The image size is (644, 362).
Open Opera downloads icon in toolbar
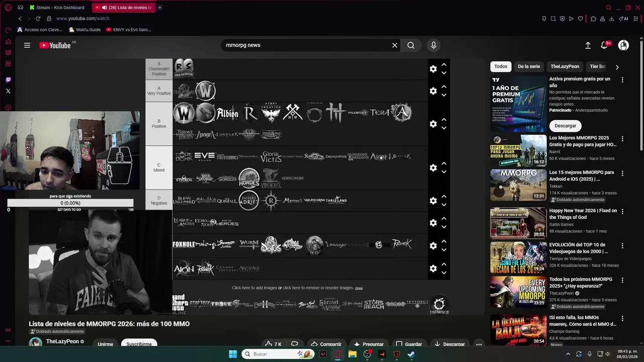(611, 19)
